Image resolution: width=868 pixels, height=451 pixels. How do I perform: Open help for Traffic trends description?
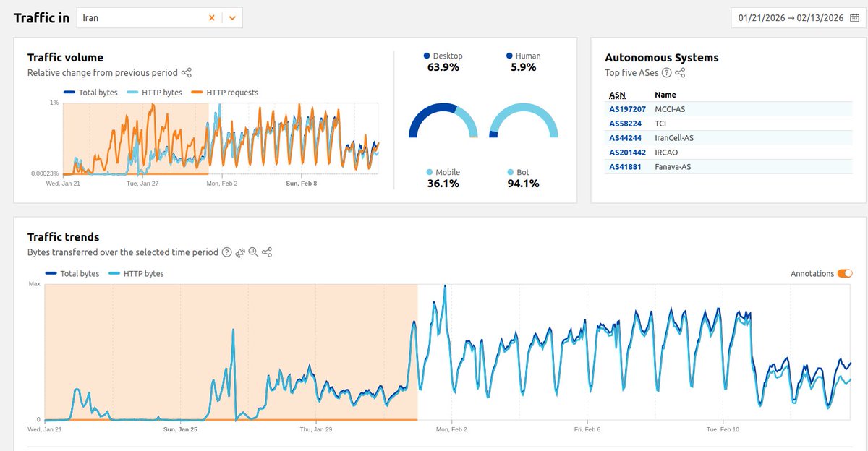(226, 252)
